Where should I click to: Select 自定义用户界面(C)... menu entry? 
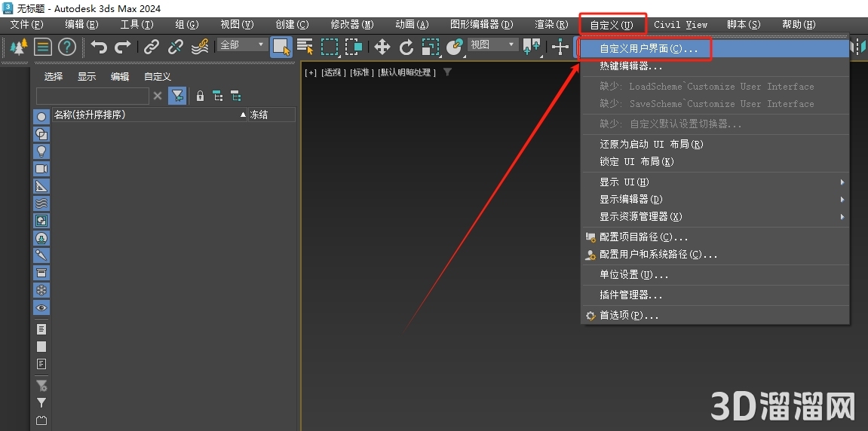715,49
